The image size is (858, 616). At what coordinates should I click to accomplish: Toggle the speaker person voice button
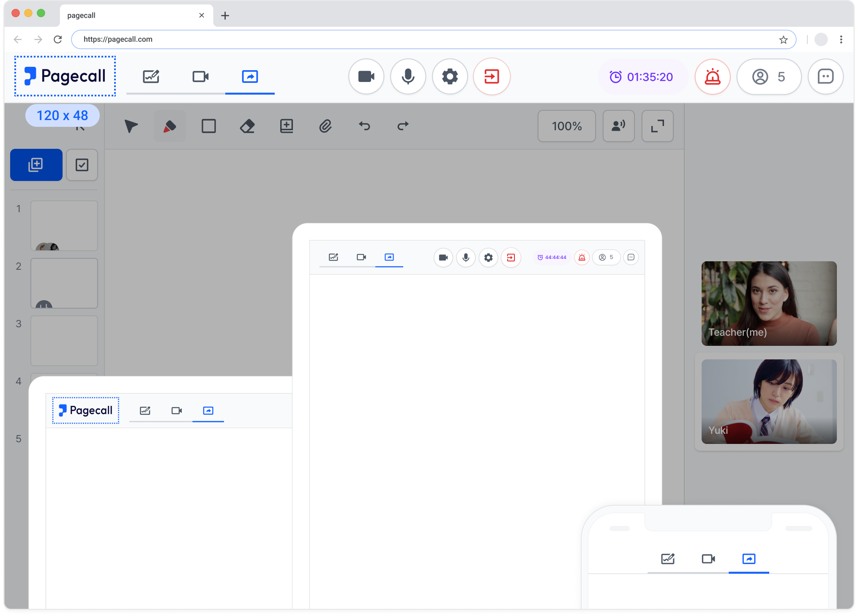pyautogui.click(x=618, y=126)
